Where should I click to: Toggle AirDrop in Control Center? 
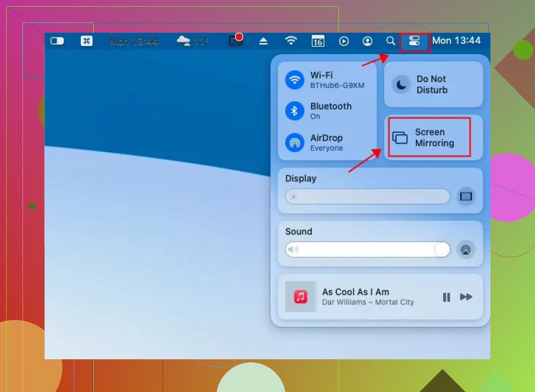(295, 142)
